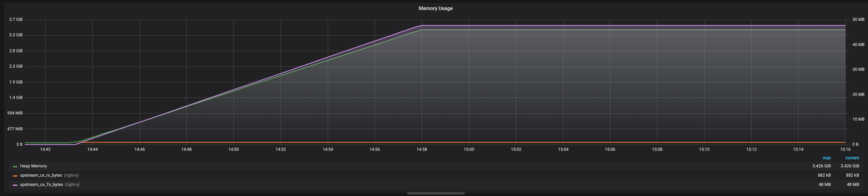Click upstream_cx_rx_bytes current value 882 kB

tap(853, 176)
